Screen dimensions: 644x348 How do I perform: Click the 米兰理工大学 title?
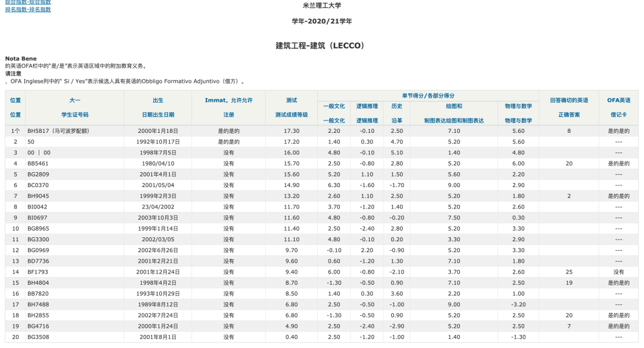click(x=322, y=6)
